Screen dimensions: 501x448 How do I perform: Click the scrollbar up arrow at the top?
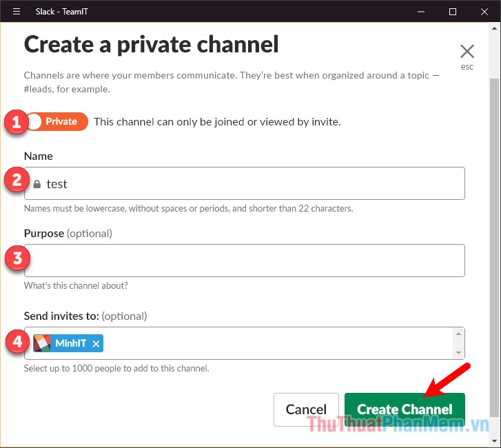click(x=494, y=28)
